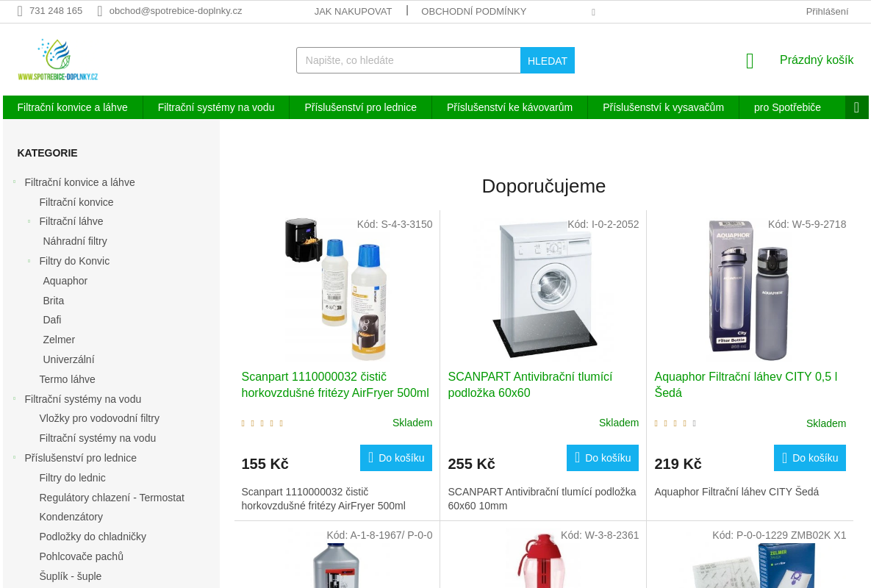This screenshot has width=882, height=588.
Task: Expand Filtrační konvice a láhve sidebar category
Action: [14, 182]
